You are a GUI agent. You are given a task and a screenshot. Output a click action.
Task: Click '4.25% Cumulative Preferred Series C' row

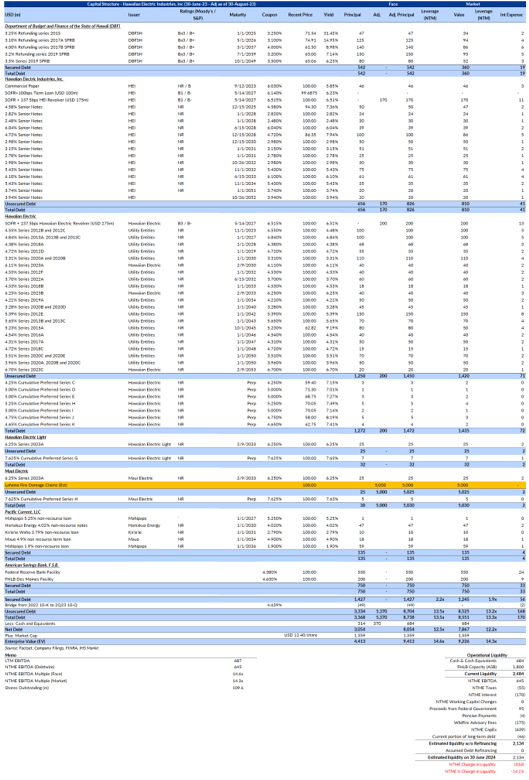tap(40, 383)
